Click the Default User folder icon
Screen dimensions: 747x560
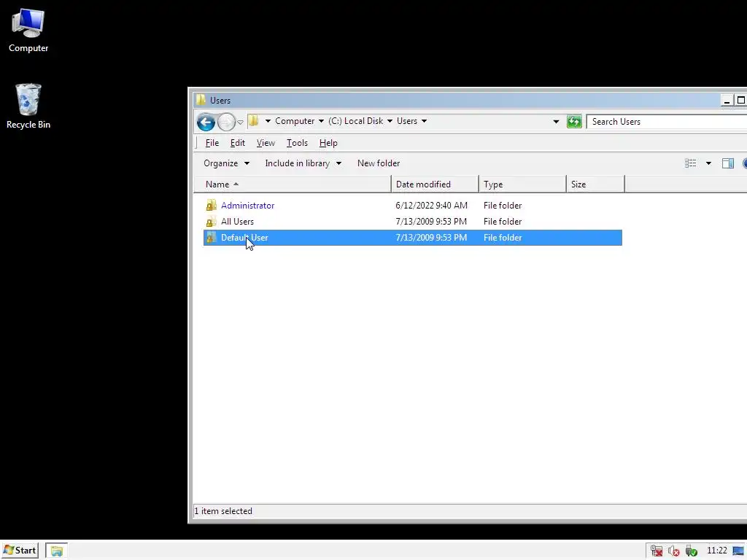(x=211, y=238)
